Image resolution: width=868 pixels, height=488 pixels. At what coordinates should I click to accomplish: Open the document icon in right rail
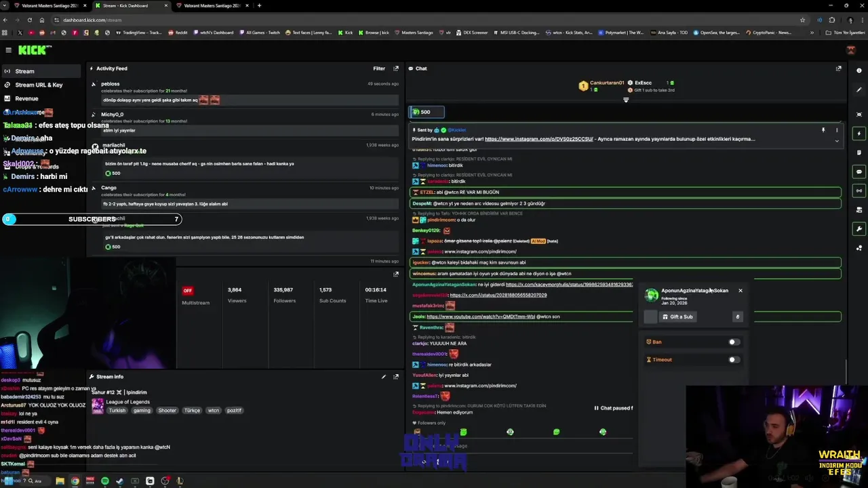click(x=859, y=152)
